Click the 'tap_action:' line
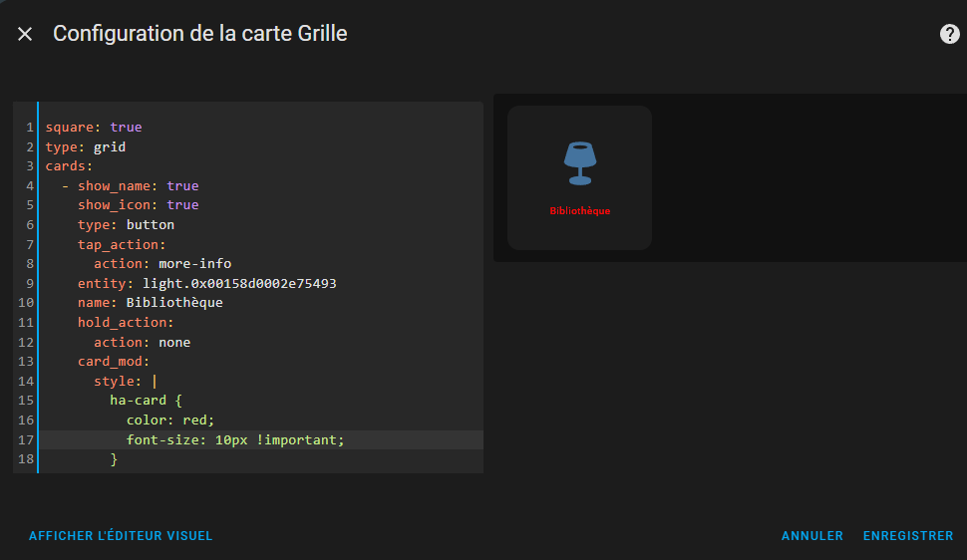 point(122,244)
